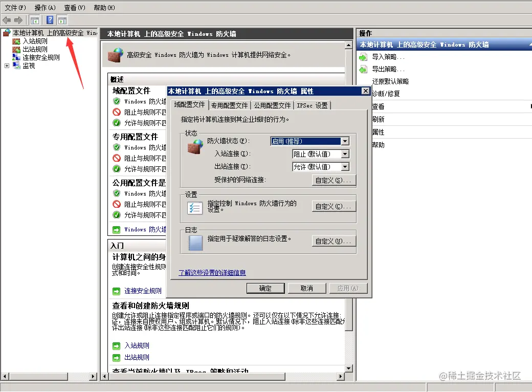Open the 出站连接 dropdown
Image resolution: width=532 pixels, height=392 pixels.
point(345,167)
